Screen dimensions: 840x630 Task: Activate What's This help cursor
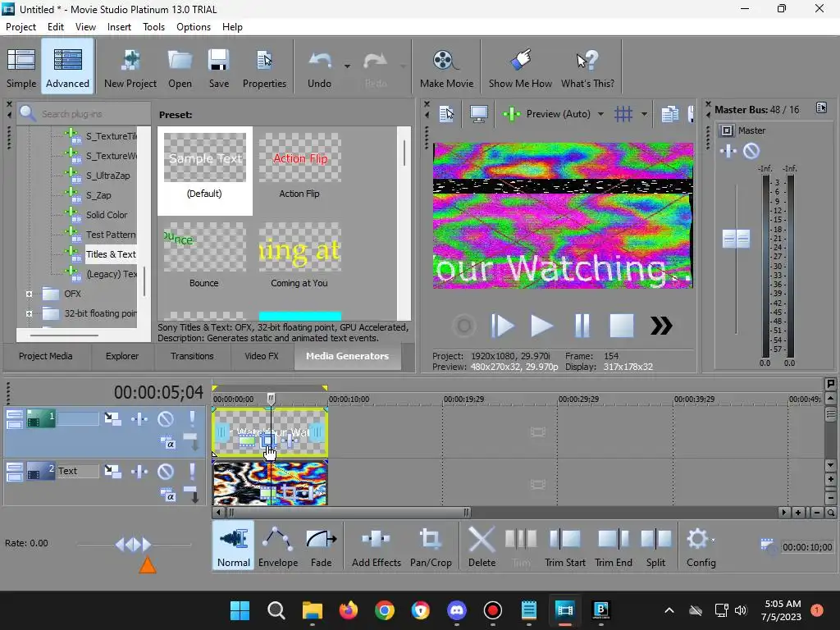coord(587,67)
